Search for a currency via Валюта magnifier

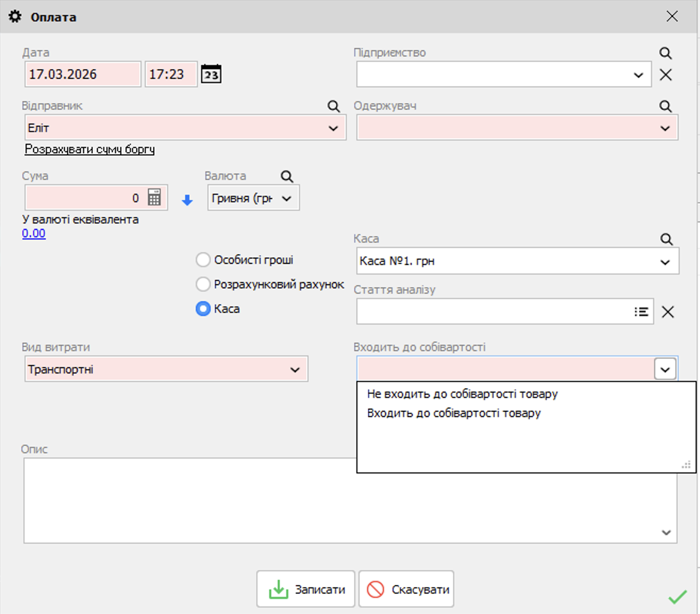click(x=286, y=176)
